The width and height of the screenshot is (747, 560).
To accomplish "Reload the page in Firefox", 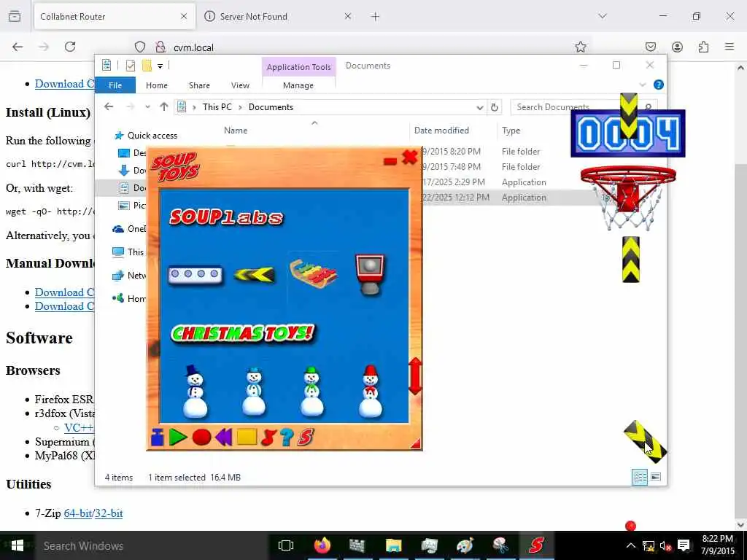I will coord(70,47).
